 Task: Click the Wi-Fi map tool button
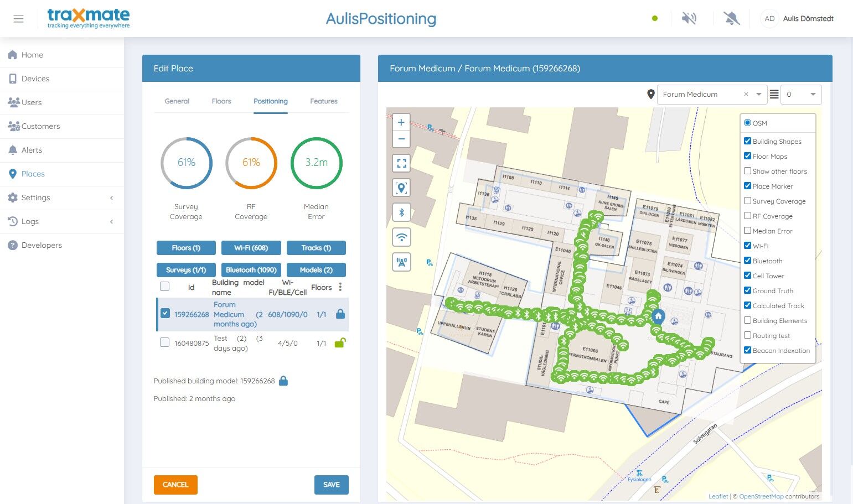coord(401,237)
